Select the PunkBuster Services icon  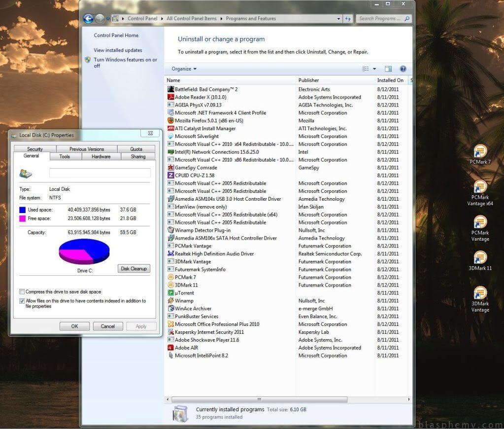point(170,317)
